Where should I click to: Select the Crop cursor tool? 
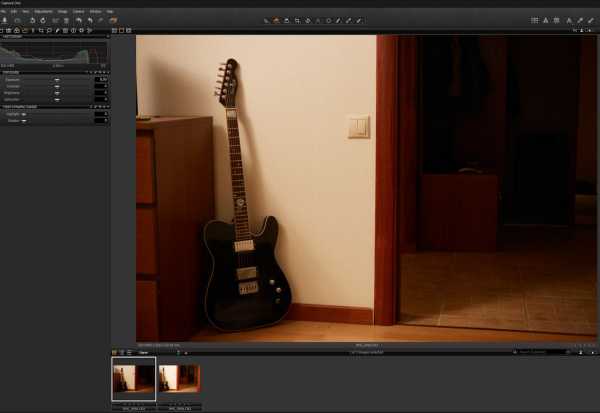(x=297, y=20)
